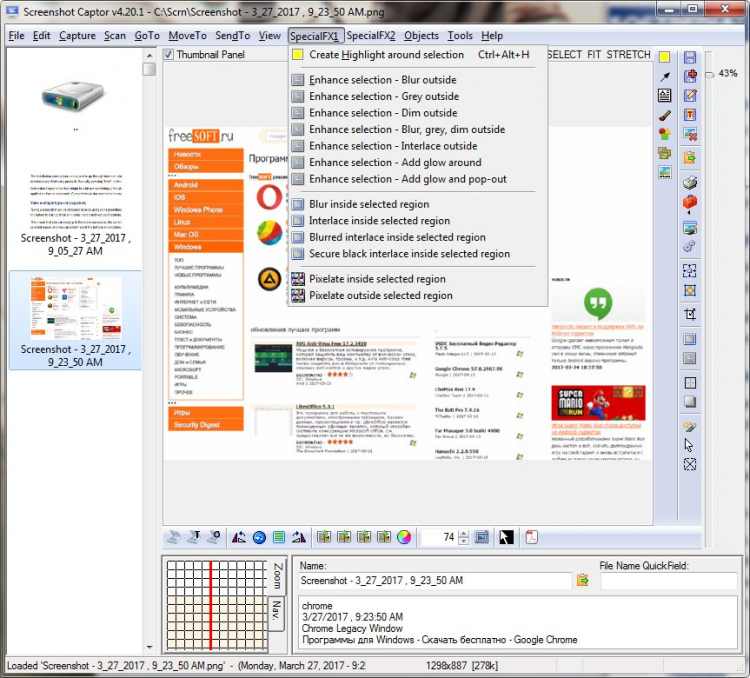Open the SendTo menu
The width and height of the screenshot is (750, 678).
point(232,36)
